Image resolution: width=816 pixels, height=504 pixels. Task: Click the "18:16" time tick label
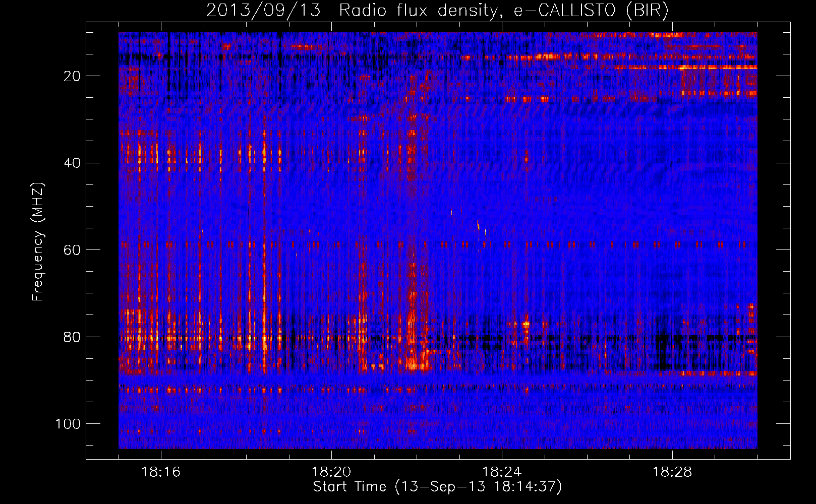161,472
